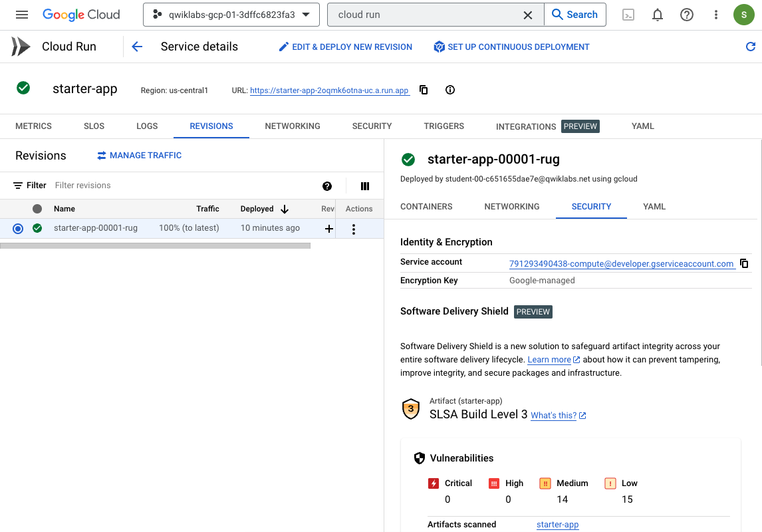Open the notifications bell
The width and height of the screenshot is (762, 532).
pyautogui.click(x=658, y=15)
